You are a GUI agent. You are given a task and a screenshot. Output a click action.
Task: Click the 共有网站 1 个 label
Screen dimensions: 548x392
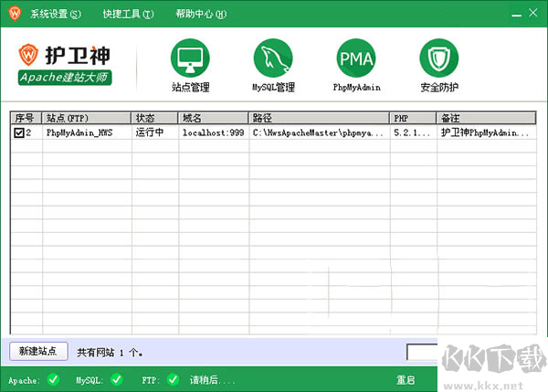[110, 353]
